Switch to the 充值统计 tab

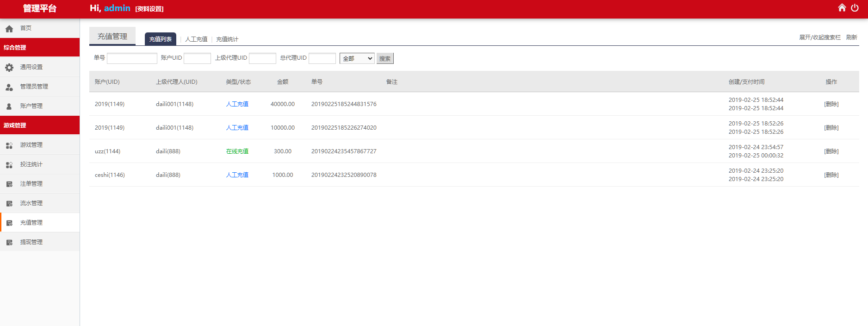click(227, 39)
